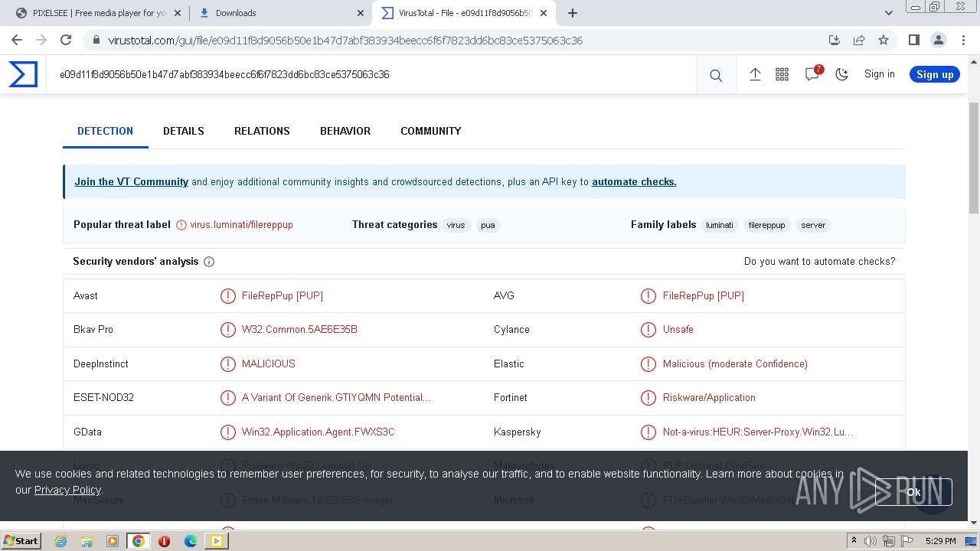
Task: Click the share page icon
Action: click(x=859, y=41)
